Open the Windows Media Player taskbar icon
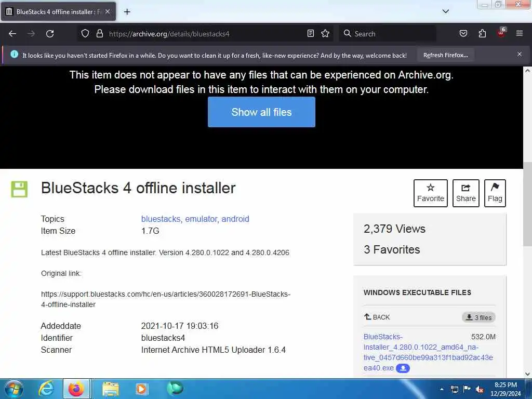 coord(142,389)
